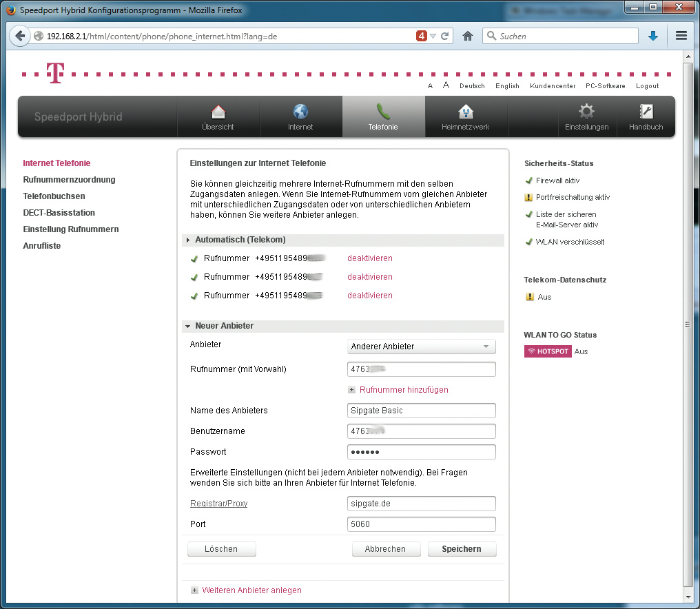Collapse the Neuer Anbieter section

(x=343, y=326)
